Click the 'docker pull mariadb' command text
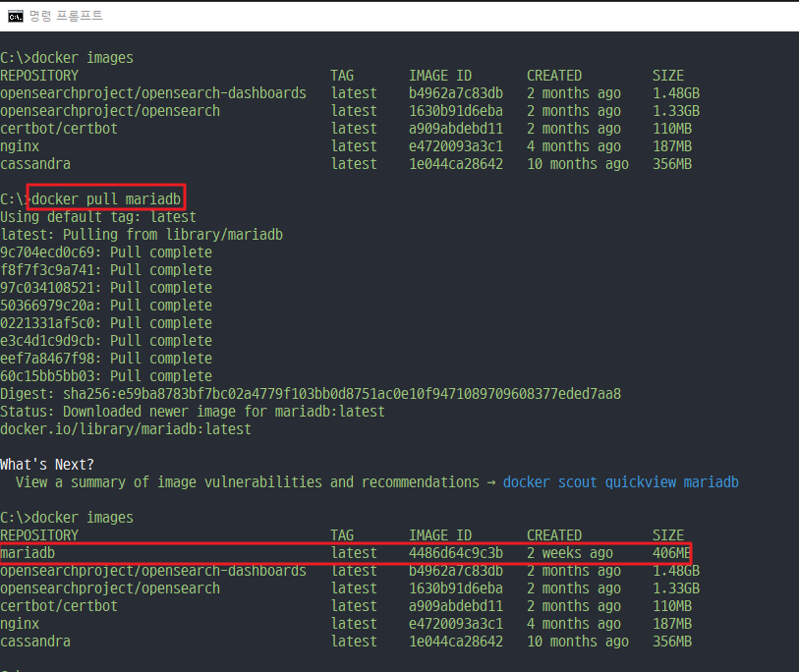 pyautogui.click(x=106, y=198)
